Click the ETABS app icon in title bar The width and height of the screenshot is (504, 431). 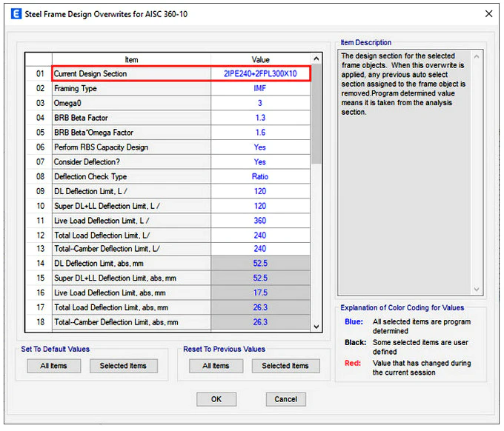[16, 14]
